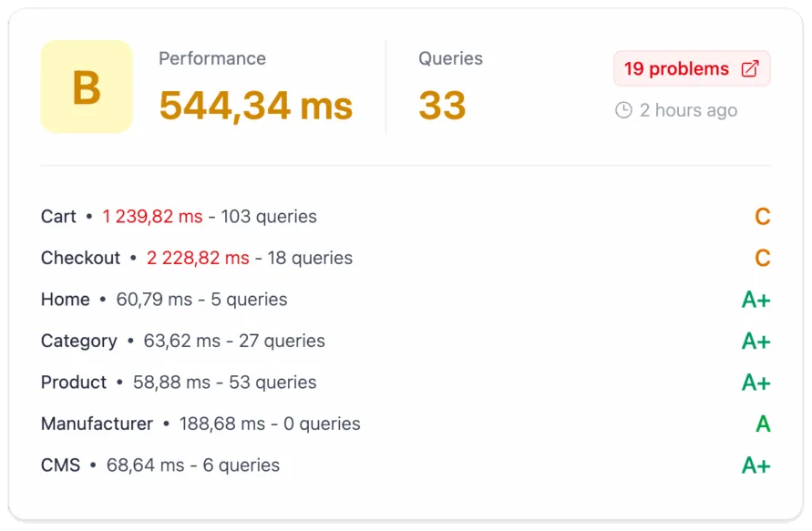Click the '2 hours ago' timestamp

pos(688,110)
